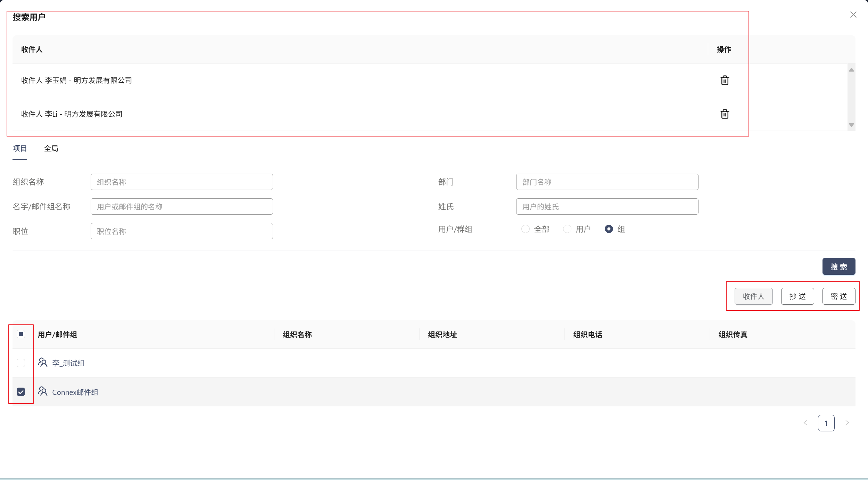Check the 李_测试组 row checkbox
Viewport: 868px width, 480px height.
(21, 363)
